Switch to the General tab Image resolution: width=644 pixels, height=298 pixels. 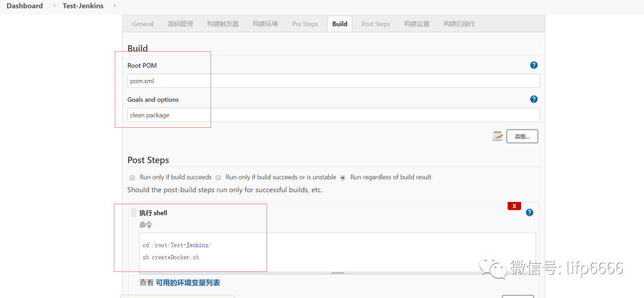pyautogui.click(x=143, y=24)
